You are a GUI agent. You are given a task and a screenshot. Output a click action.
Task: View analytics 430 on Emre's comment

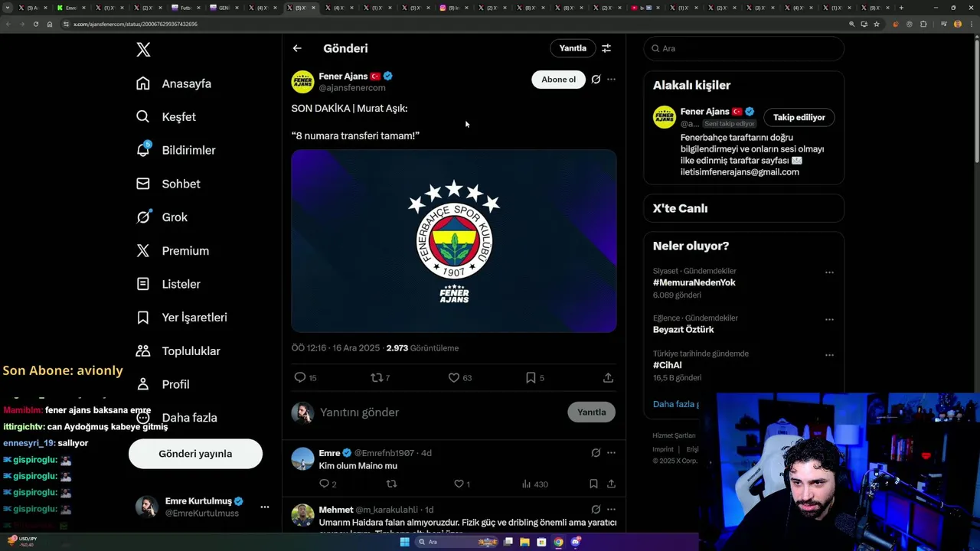(534, 484)
